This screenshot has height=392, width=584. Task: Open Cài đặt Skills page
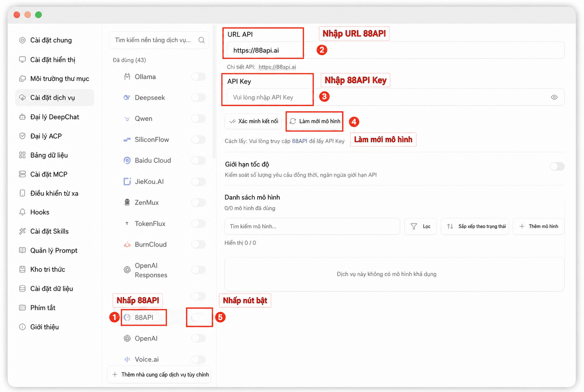pyautogui.click(x=55, y=231)
